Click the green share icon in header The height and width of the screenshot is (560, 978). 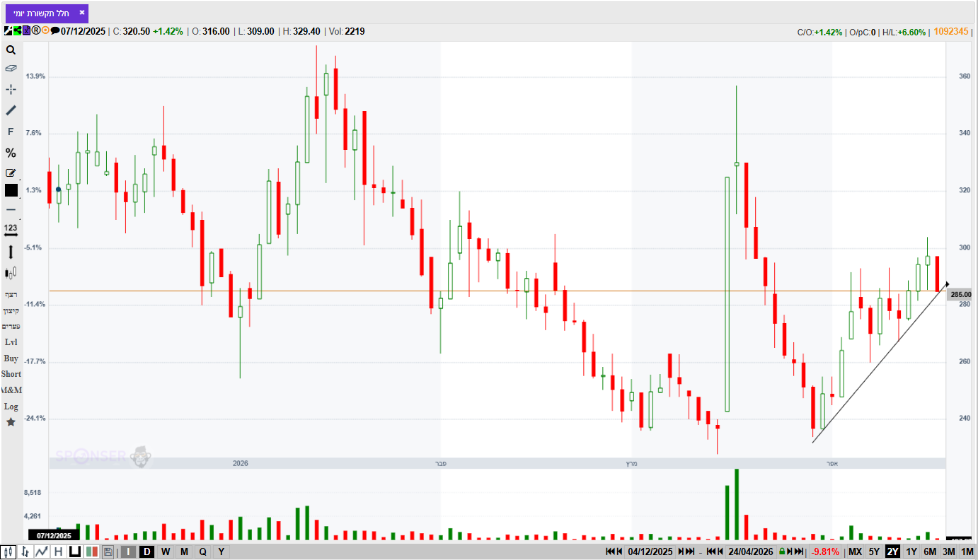click(x=17, y=31)
